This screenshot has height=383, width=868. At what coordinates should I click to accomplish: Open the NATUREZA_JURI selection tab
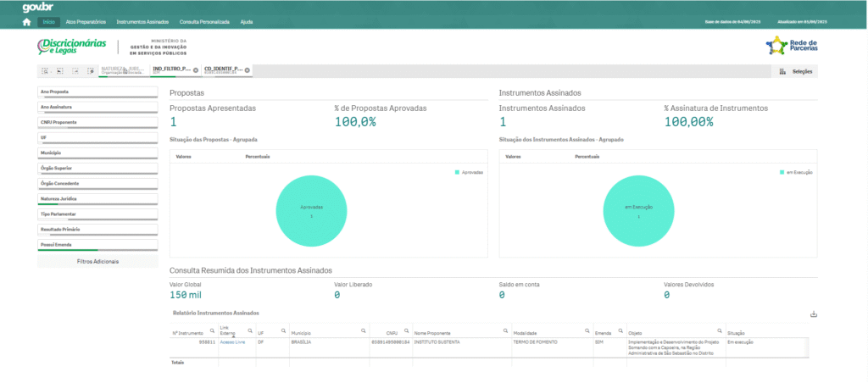coord(124,71)
